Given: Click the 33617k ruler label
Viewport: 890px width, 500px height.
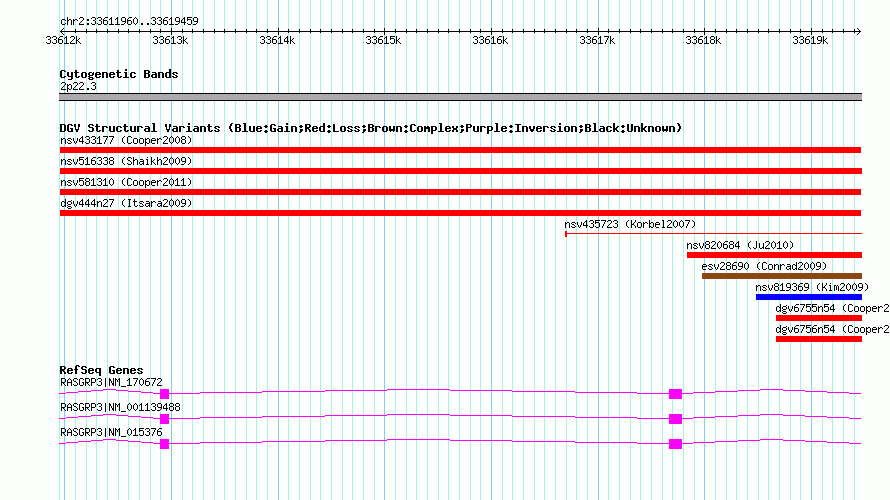Looking at the screenshot, I should [597, 40].
